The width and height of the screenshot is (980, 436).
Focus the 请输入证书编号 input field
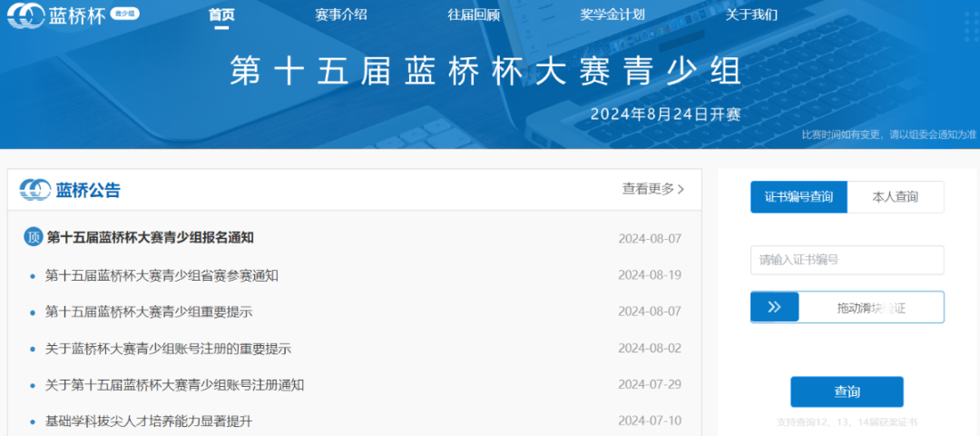[847, 260]
